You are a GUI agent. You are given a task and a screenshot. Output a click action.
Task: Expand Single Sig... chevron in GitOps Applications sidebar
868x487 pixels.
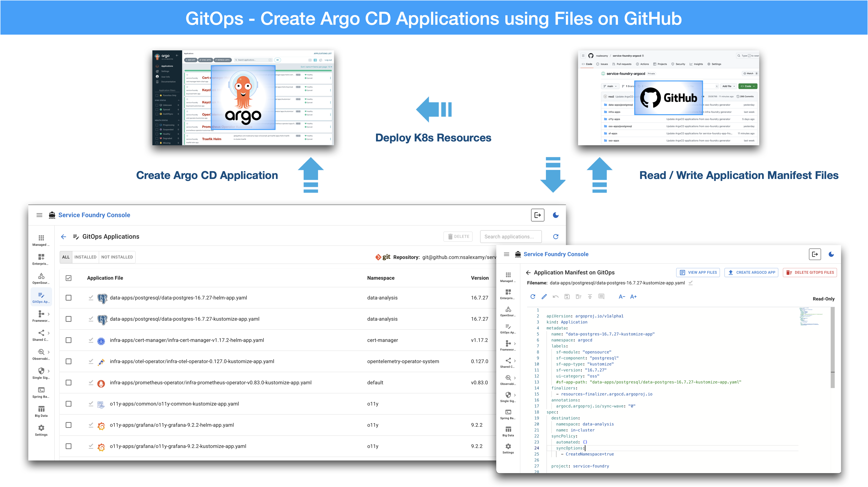49,371
